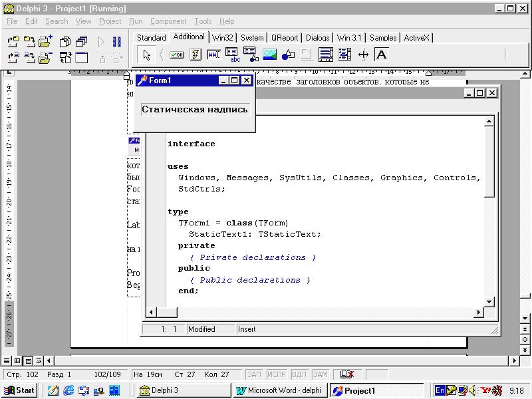532x399 pixels.
Task: Click the speaker volume tray icon
Action: coord(472,390)
